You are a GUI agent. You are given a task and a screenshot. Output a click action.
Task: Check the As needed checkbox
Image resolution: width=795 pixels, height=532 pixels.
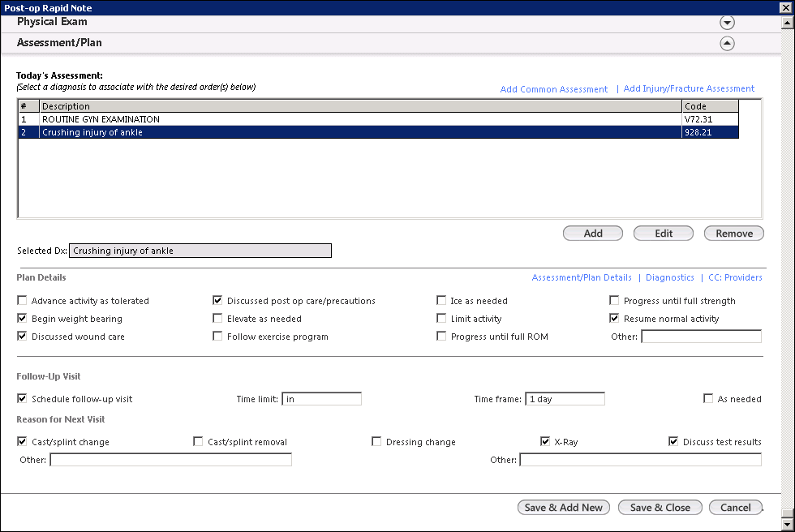click(708, 398)
